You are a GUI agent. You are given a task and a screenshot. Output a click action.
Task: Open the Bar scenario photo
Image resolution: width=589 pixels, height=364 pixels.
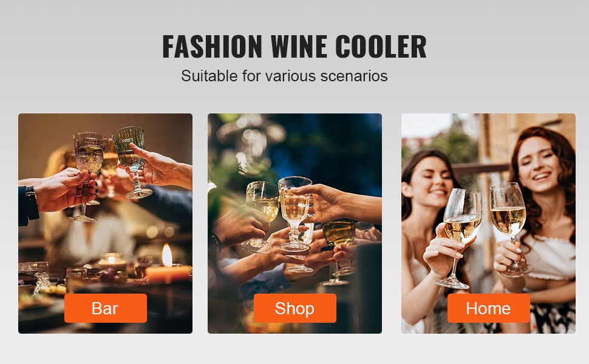pyautogui.click(x=105, y=223)
